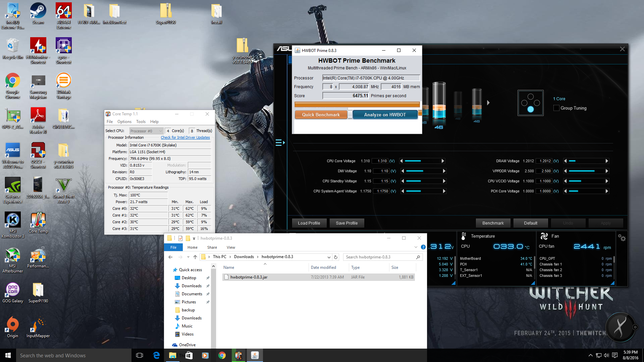Open Intel Extreme Tuning desktop icon
The width and height of the screenshot is (644, 362).
coord(13,16)
